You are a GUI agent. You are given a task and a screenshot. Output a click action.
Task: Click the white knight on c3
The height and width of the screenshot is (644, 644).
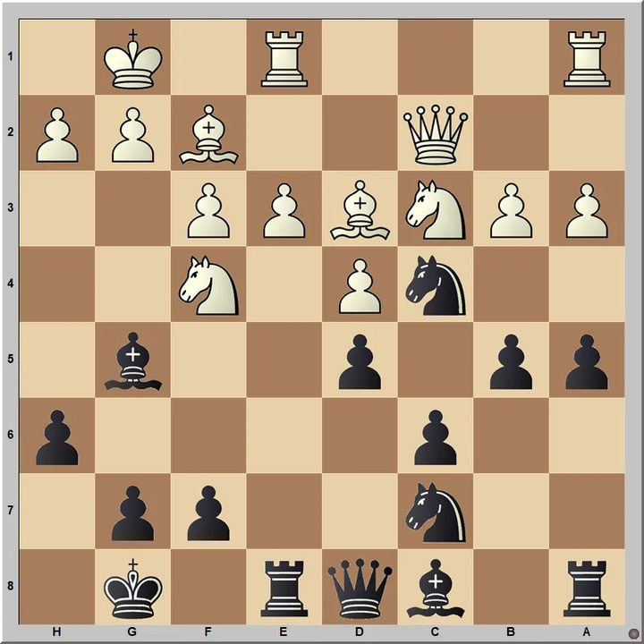pyautogui.click(x=436, y=208)
